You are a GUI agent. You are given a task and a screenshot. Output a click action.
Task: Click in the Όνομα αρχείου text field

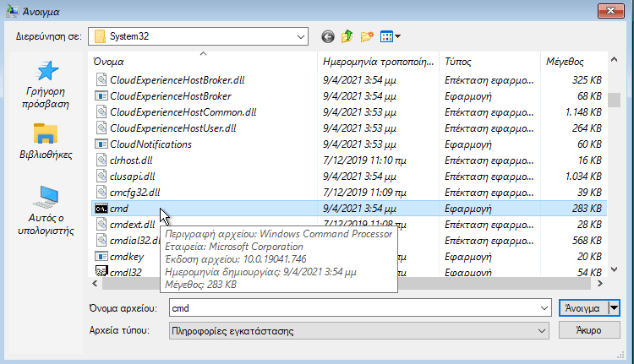(x=355, y=308)
